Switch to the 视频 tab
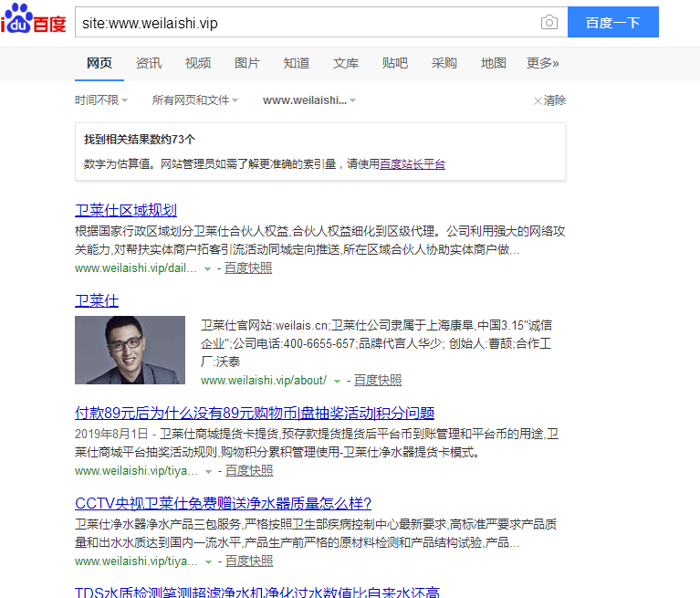700x598 pixels. coord(198,63)
